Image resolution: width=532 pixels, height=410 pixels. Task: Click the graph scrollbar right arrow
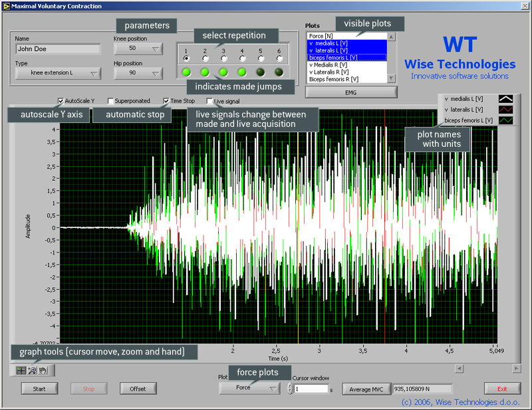point(517,368)
